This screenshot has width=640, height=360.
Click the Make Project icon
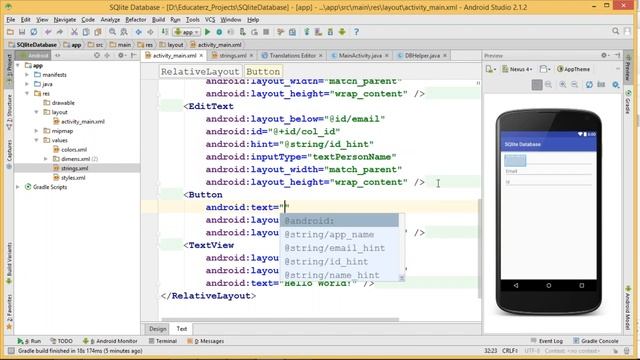click(164, 32)
